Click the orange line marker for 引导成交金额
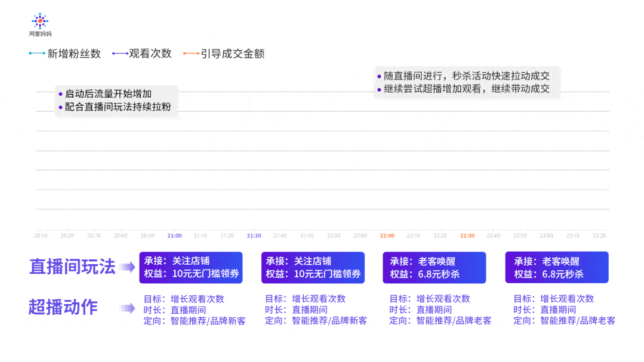 coord(192,53)
